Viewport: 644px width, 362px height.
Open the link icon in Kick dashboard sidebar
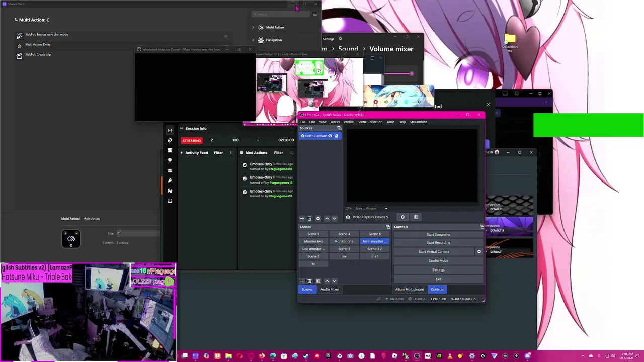[170, 140]
